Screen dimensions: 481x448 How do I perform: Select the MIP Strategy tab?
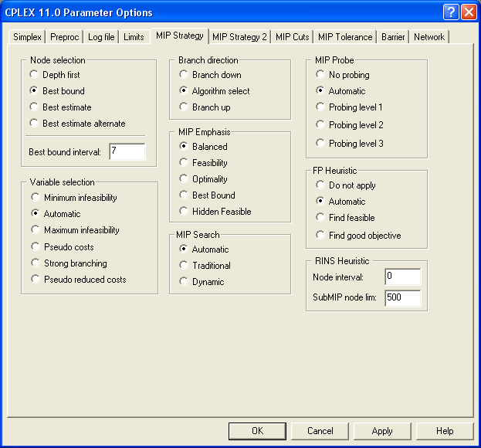tap(180, 36)
